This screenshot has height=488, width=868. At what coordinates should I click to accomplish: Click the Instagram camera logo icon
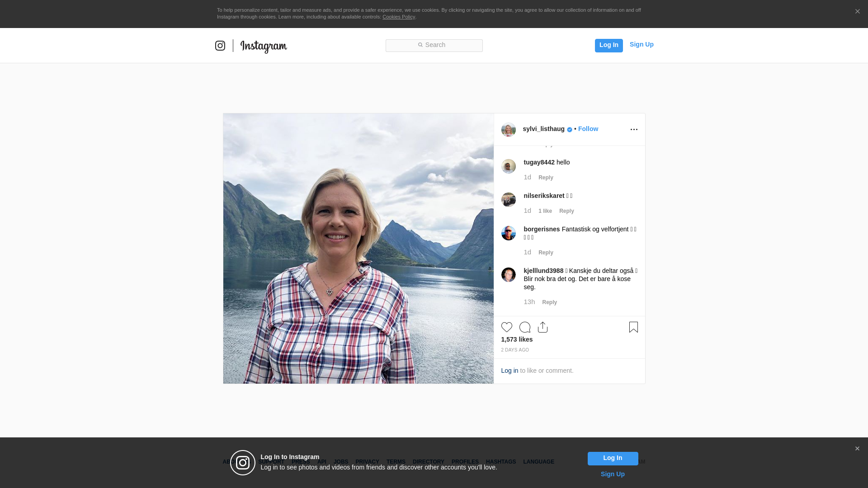pyautogui.click(x=220, y=46)
